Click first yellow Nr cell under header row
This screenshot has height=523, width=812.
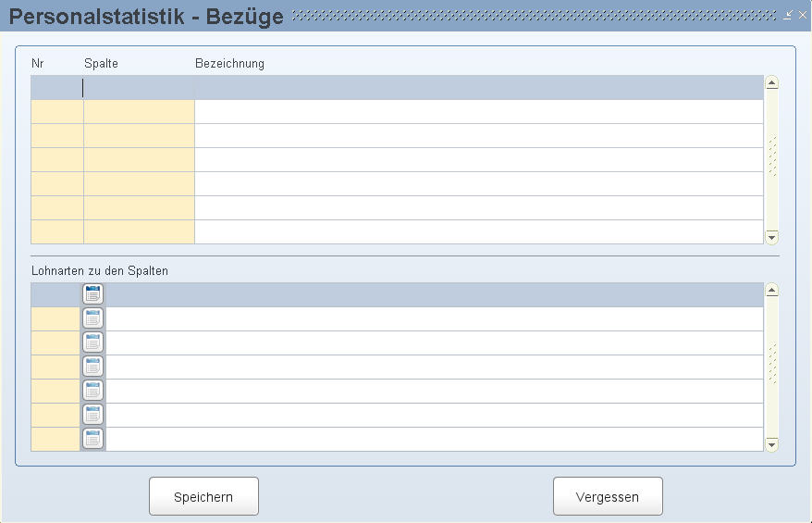click(x=57, y=112)
